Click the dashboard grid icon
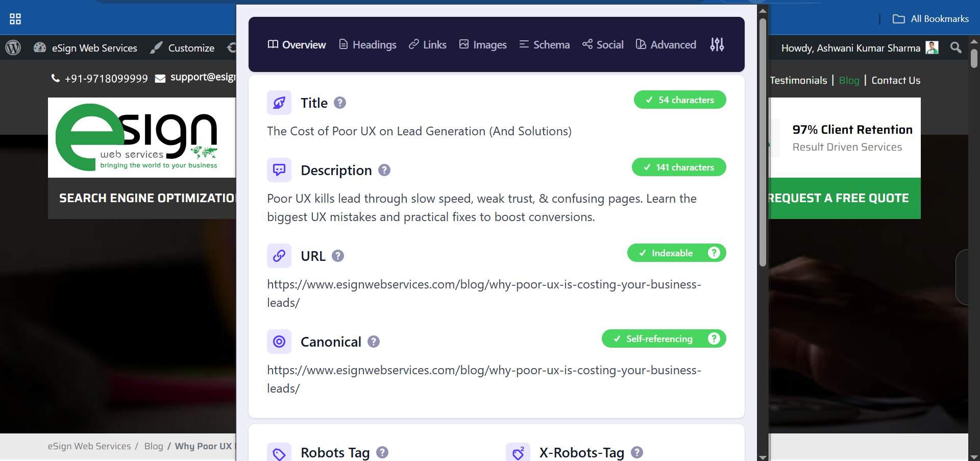This screenshot has width=980, height=461. pyautogui.click(x=15, y=18)
